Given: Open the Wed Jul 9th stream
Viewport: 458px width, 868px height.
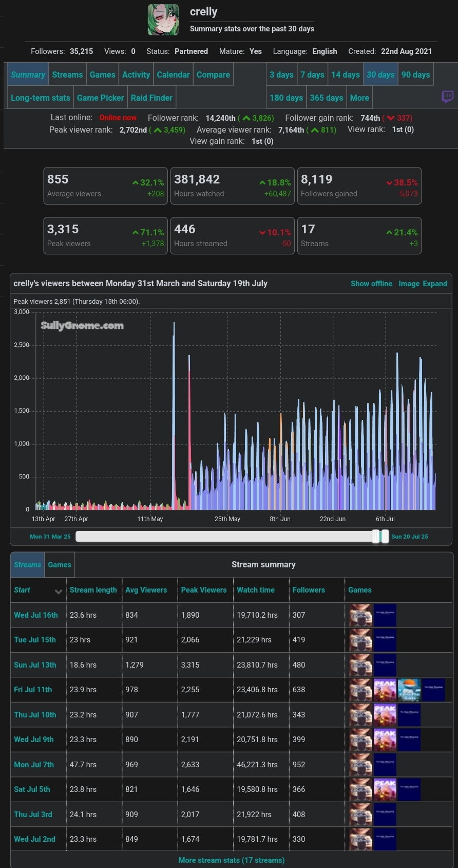Looking at the screenshot, I should tap(34, 740).
